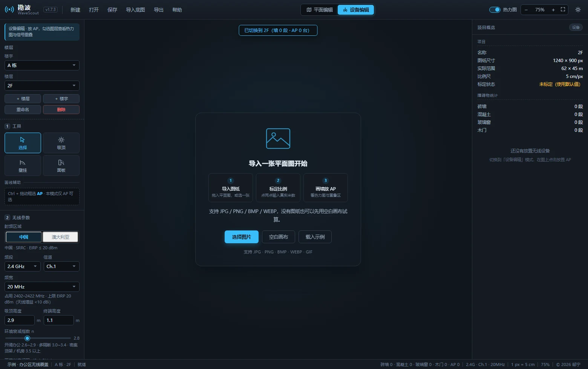Open the Ch.1 channel dropdown
The height and width of the screenshot is (369, 588).
point(61,266)
